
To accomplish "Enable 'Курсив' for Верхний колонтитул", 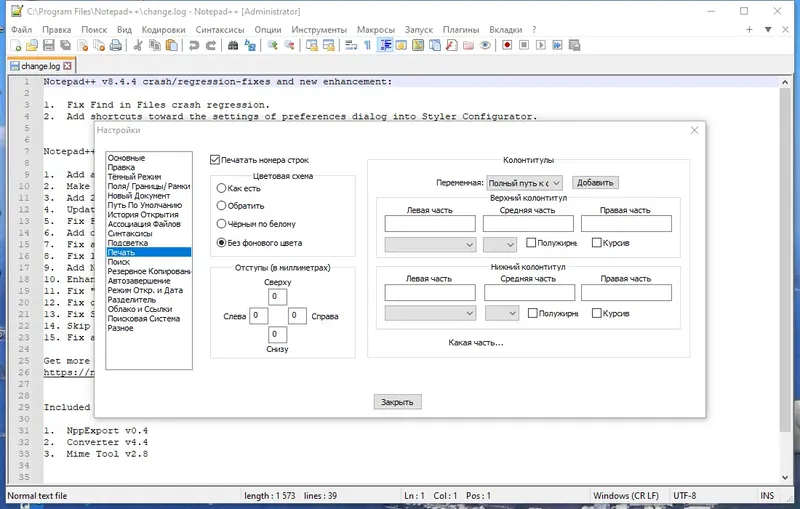I will tap(596, 242).
